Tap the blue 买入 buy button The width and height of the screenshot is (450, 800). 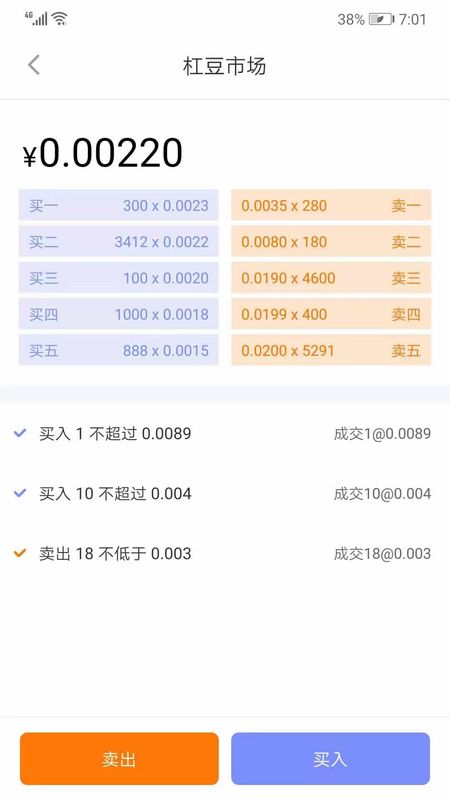(331, 759)
